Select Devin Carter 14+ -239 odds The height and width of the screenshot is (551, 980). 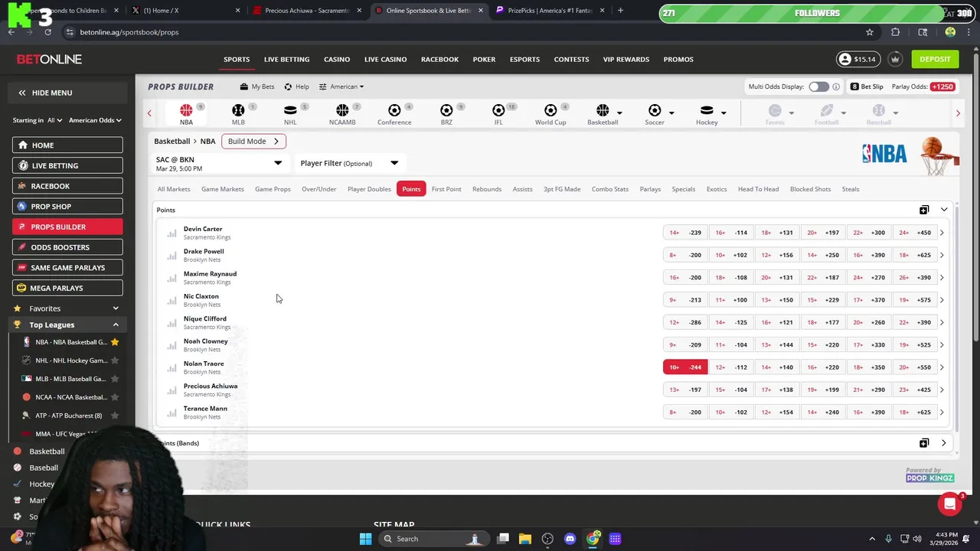tap(685, 233)
